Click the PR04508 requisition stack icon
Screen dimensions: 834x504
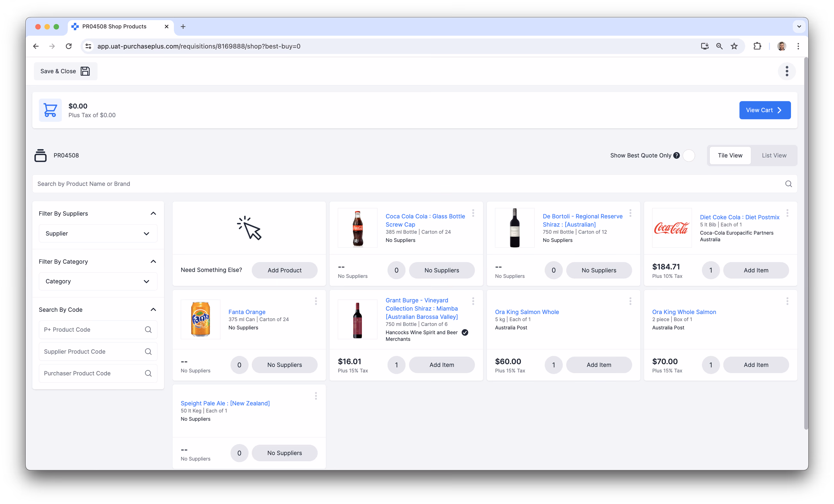40,155
